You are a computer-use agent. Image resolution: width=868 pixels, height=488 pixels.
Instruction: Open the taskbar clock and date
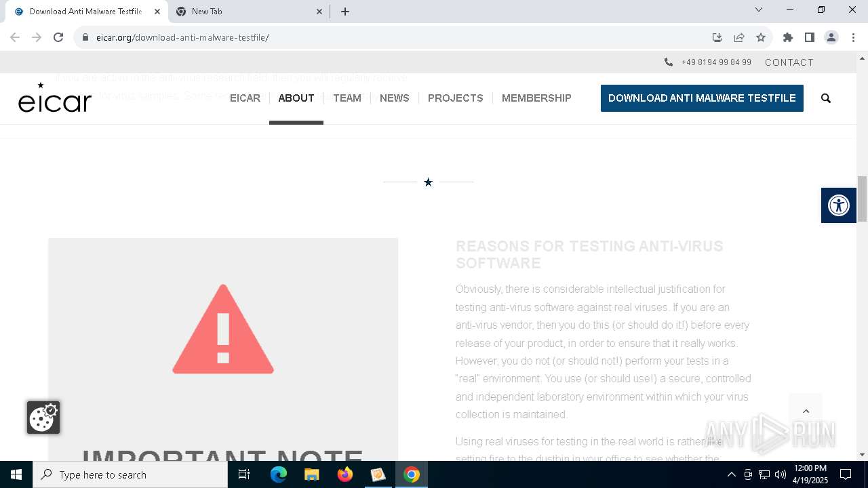pos(810,474)
